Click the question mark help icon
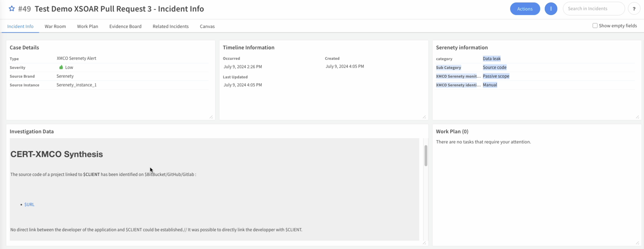Screen dimensions: 644x249 click(634, 9)
